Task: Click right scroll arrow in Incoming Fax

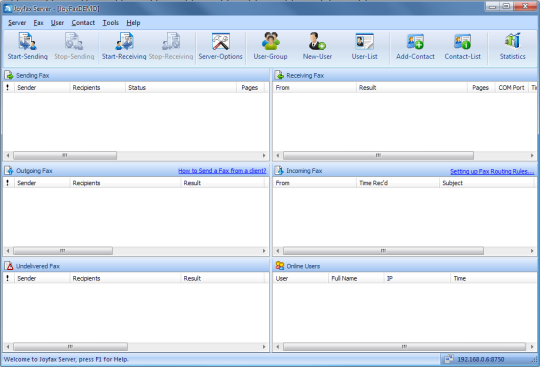Action: point(532,251)
